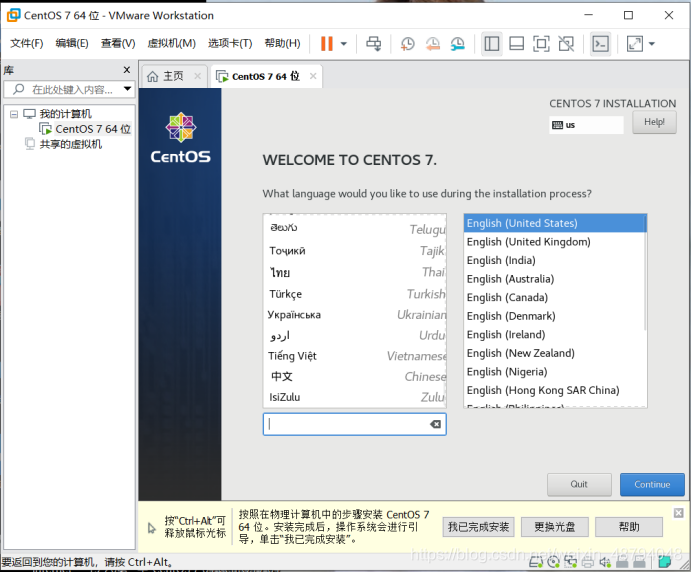Click 更换光盘 button

555,527
